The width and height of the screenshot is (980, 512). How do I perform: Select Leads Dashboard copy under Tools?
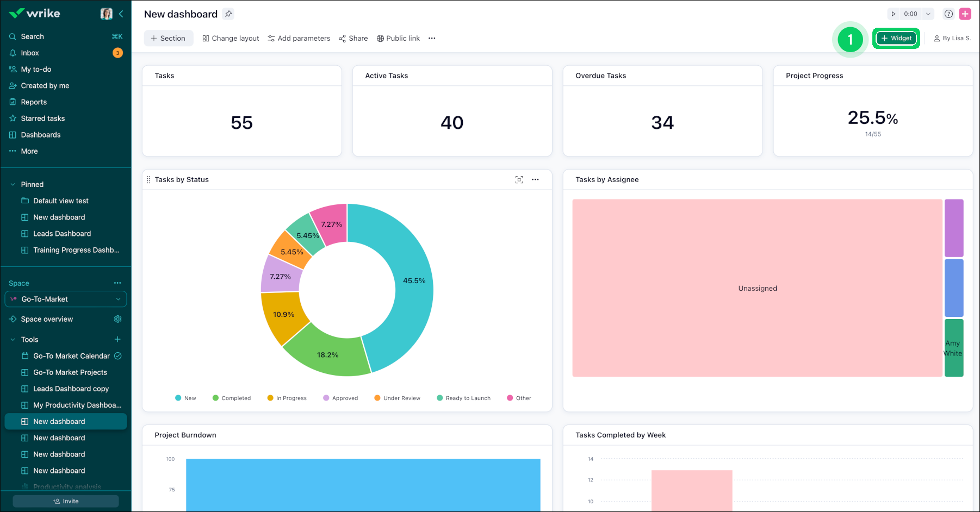[x=71, y=389]
